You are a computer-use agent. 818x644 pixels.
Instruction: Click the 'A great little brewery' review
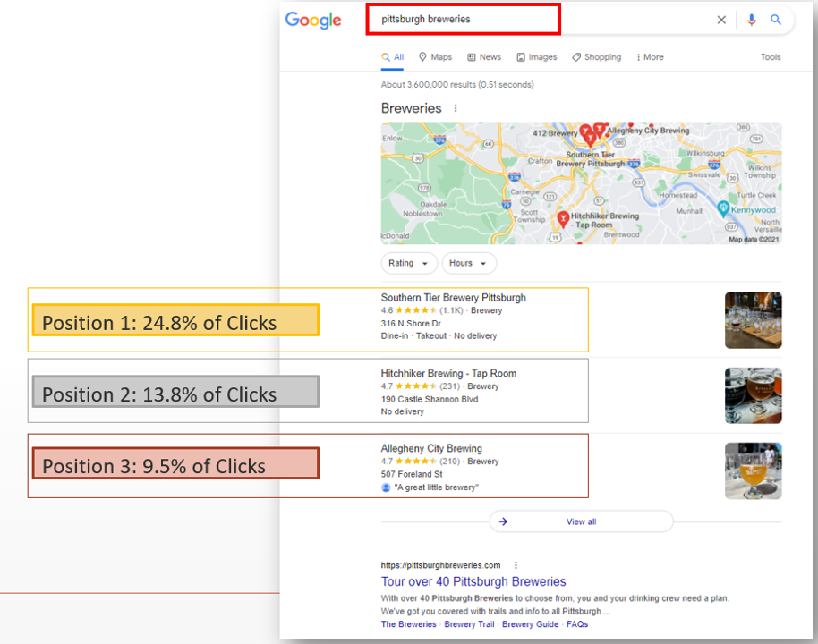pos(436,487)
